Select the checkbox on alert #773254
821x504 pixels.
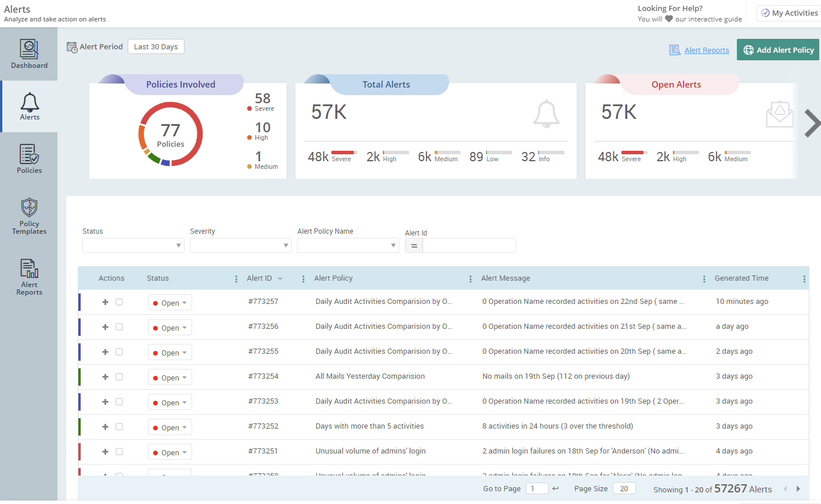[x=119, y=377]
